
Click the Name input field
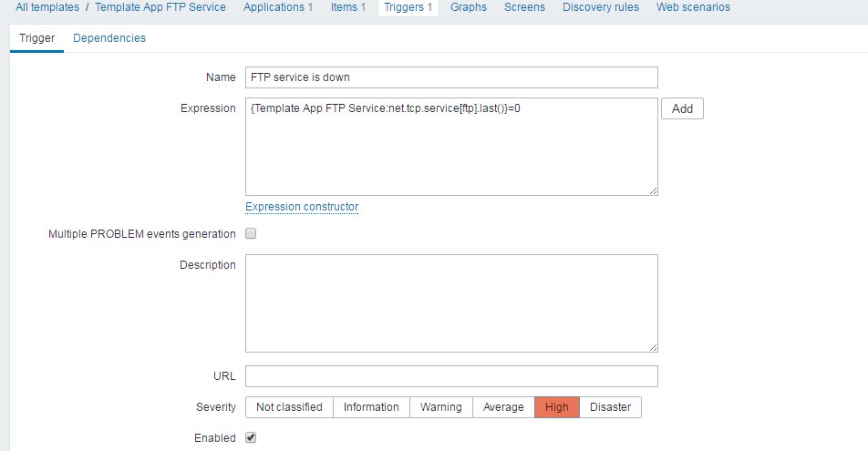point(451,77)
